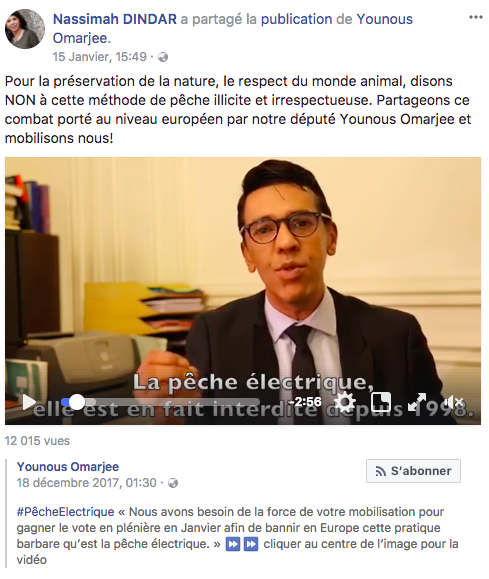489x579 pixels.
Task: Unmute the video sound
Action: [453, 402]
